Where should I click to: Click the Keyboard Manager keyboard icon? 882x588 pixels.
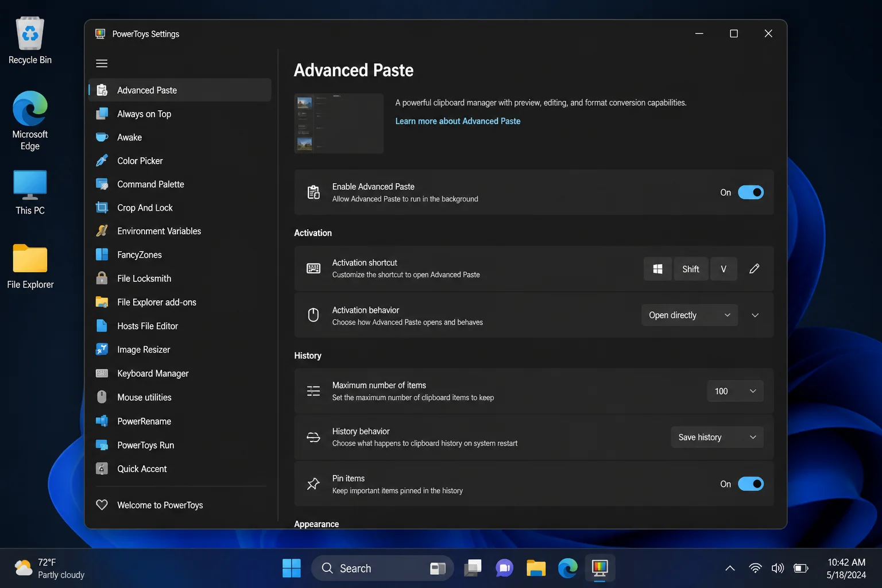coord(102,373)
